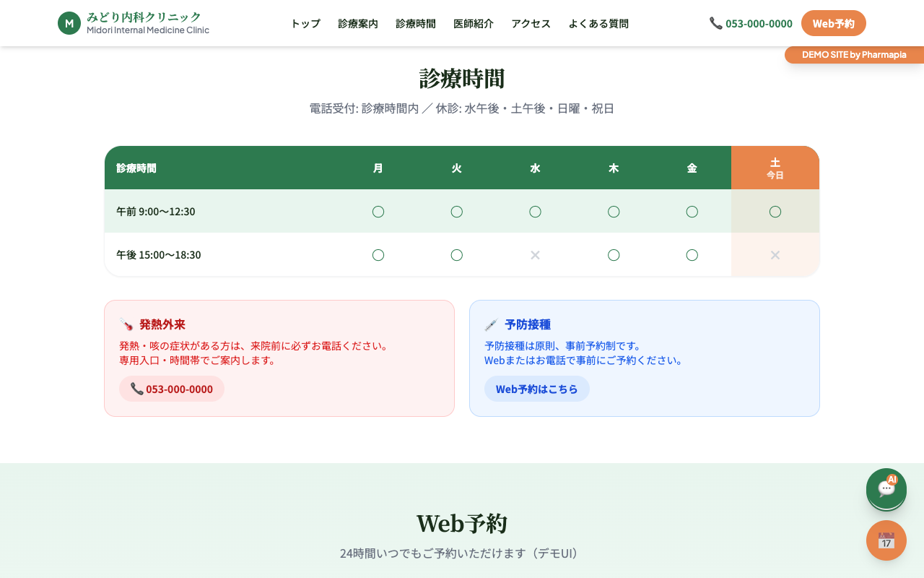Call using the 053-000-0000 fever outpatient button
This screenshot has width=924, height=578.
(171, 389)
